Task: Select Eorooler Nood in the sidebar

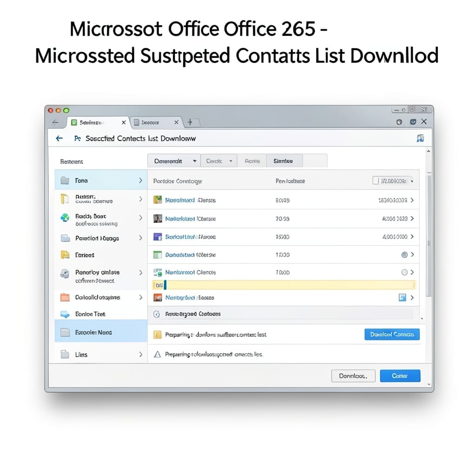Action: pos(101,332)
